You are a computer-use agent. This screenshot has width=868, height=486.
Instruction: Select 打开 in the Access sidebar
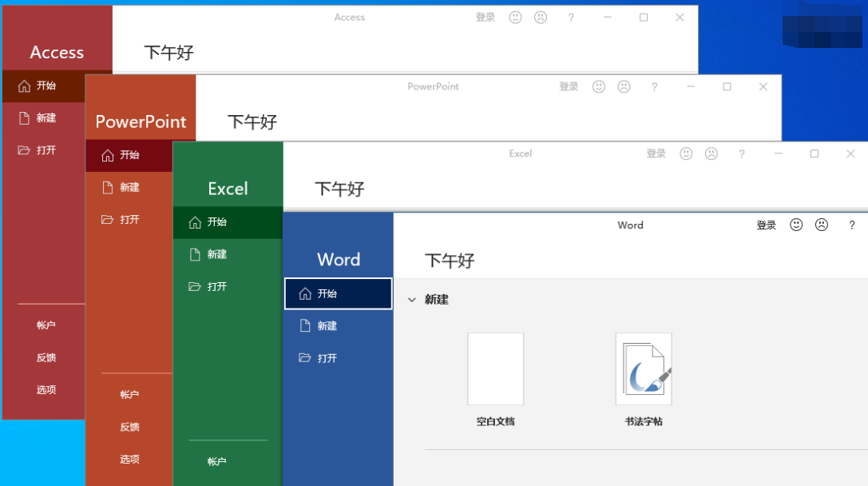tap(46, 149)
